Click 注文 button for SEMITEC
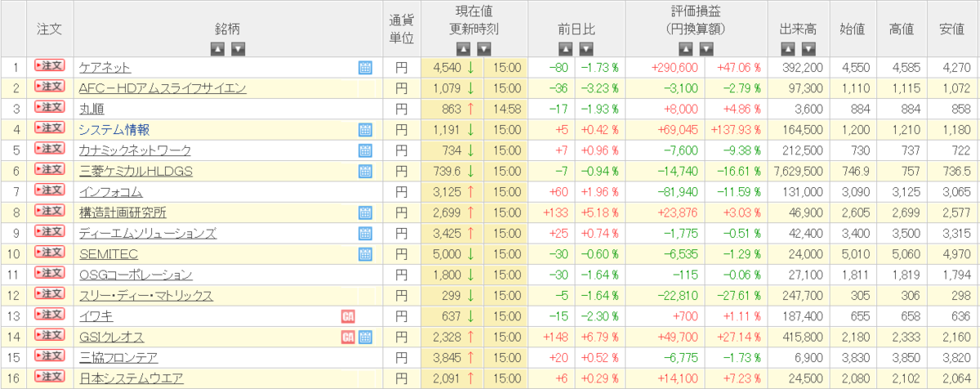 (x=49, y=253)
